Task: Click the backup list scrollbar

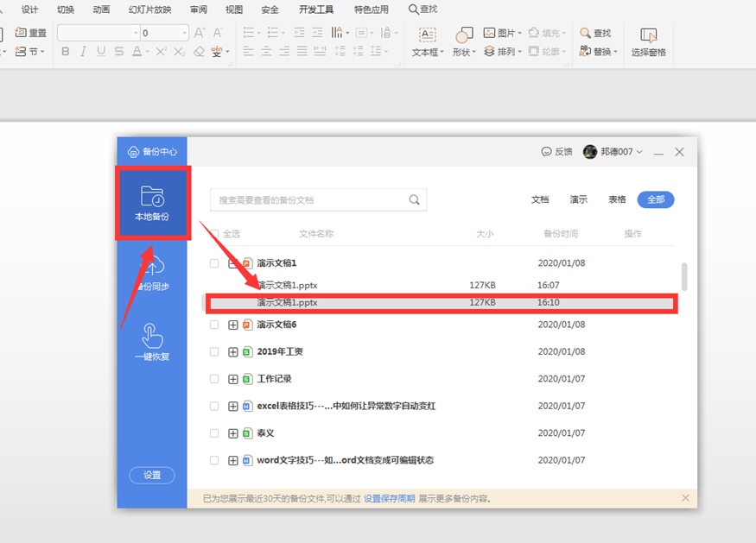Action: pyautogui.click(x=684, y=276)
